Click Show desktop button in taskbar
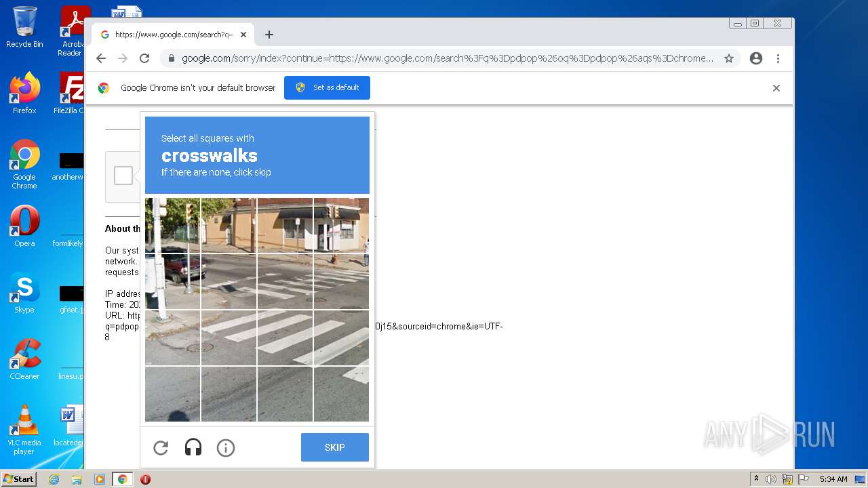 (x=860, y=479)
